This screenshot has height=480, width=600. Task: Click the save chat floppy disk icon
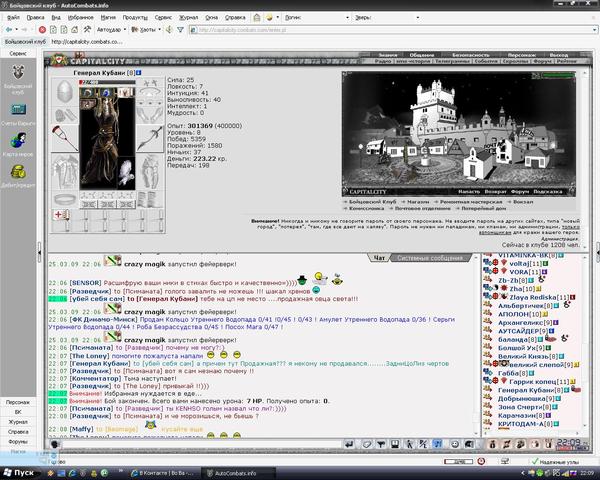click(x=395, y=444)
